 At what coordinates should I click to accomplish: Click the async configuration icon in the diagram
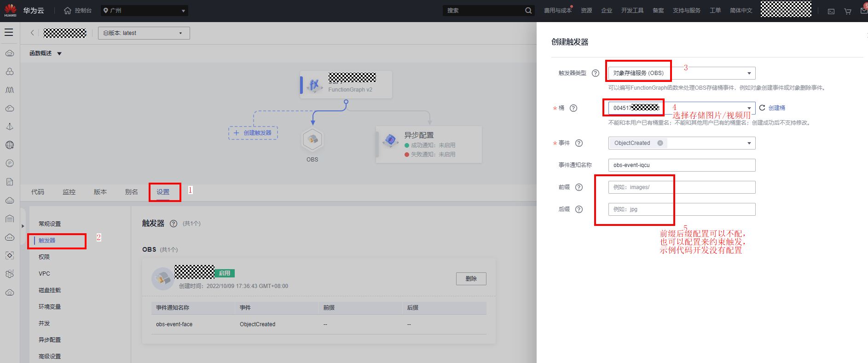[x=391, y=140]
